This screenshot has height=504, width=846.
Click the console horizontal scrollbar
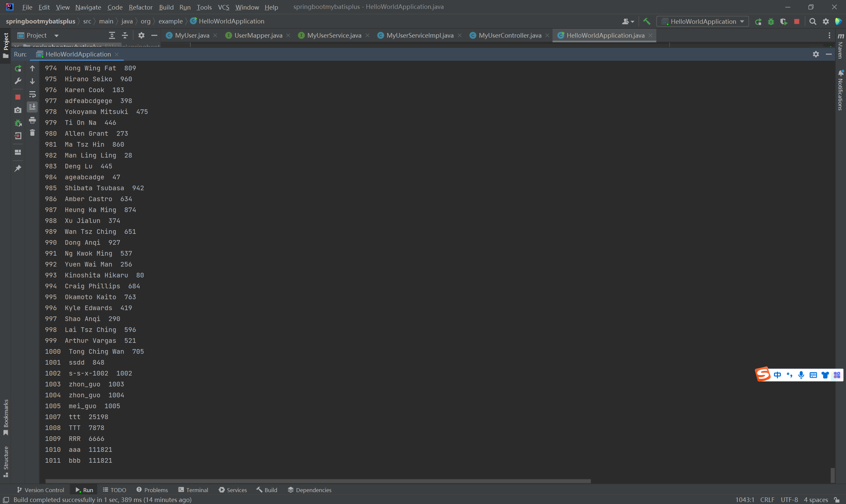[x=318, y=481]
